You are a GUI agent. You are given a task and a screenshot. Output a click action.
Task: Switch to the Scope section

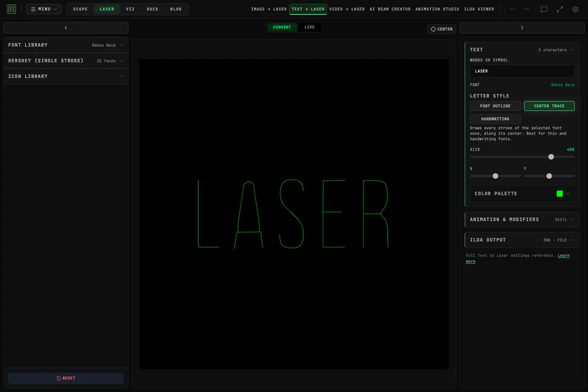tap(80, 9)
